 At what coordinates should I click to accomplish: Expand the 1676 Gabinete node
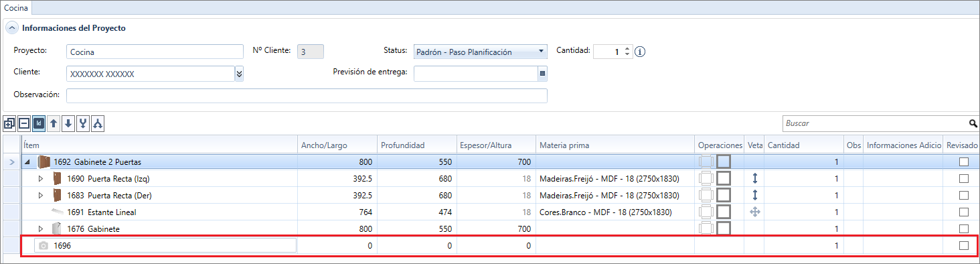[x=40, y=228]
